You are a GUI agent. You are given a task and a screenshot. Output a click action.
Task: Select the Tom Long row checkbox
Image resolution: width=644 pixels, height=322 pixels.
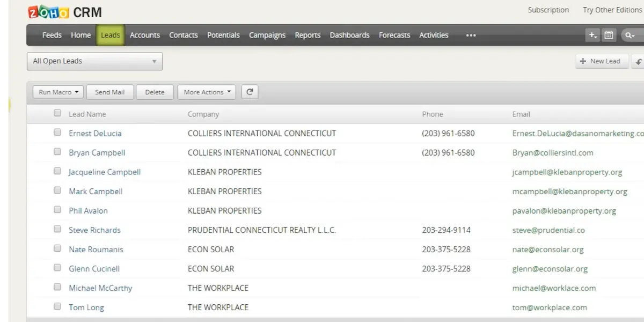57,306
